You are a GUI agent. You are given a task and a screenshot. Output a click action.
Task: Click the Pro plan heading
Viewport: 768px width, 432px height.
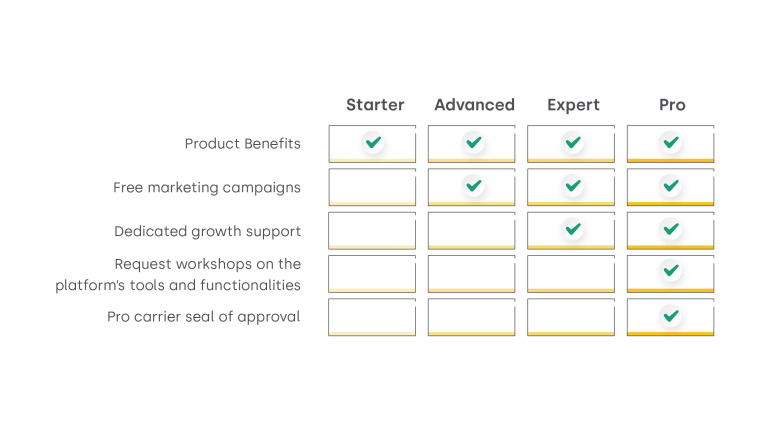pyautogui.click(x=672, y=105)
